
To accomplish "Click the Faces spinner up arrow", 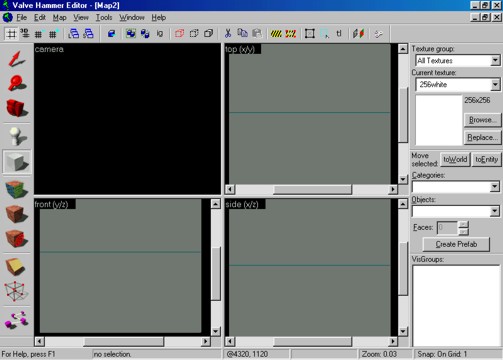I will point(463,224).
